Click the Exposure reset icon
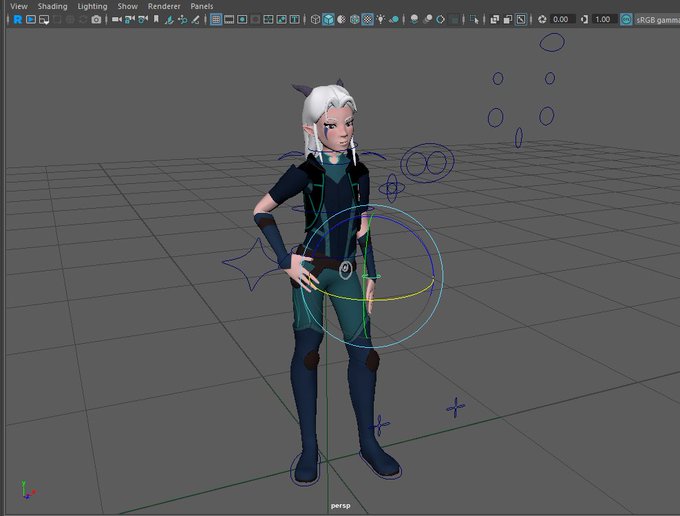This screenshot has width=680, height=516. pyautogui.click(x=542, y=20)
